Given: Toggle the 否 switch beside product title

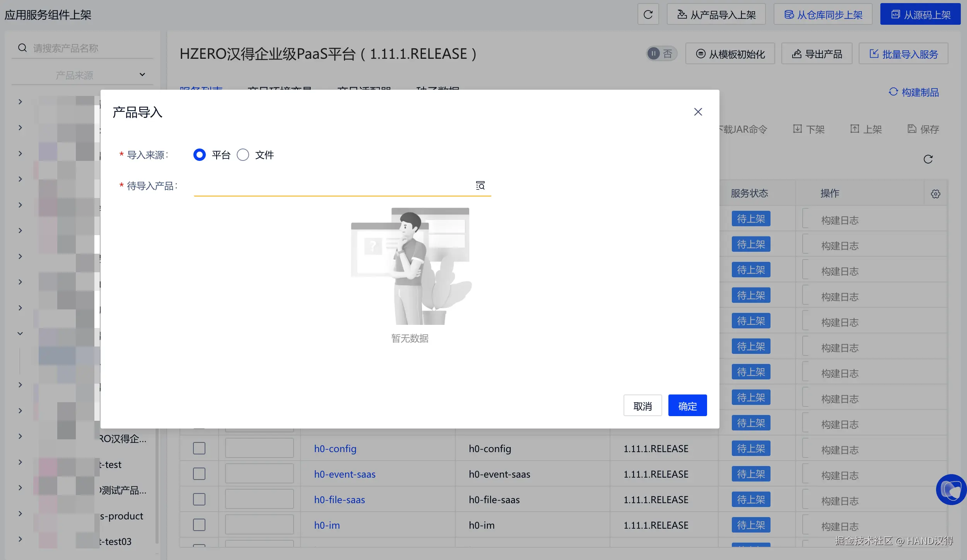Looking at the screenshot, I should (x=661, y=54).
